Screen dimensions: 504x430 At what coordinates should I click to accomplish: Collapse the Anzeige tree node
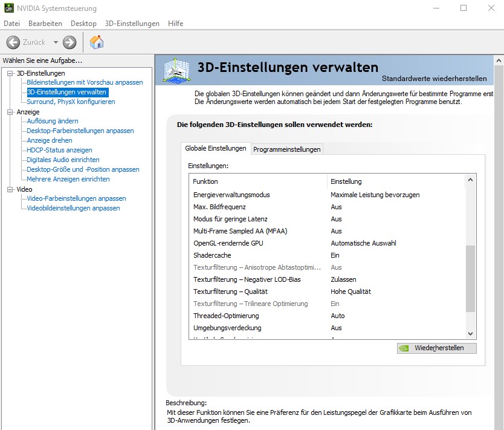click(10, 112)
